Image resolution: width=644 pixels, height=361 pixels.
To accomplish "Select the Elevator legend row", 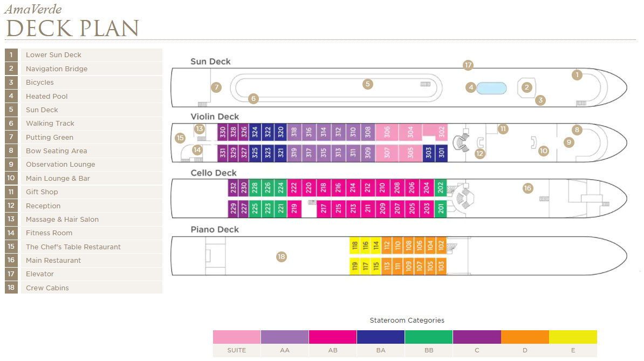I will 84,274.
